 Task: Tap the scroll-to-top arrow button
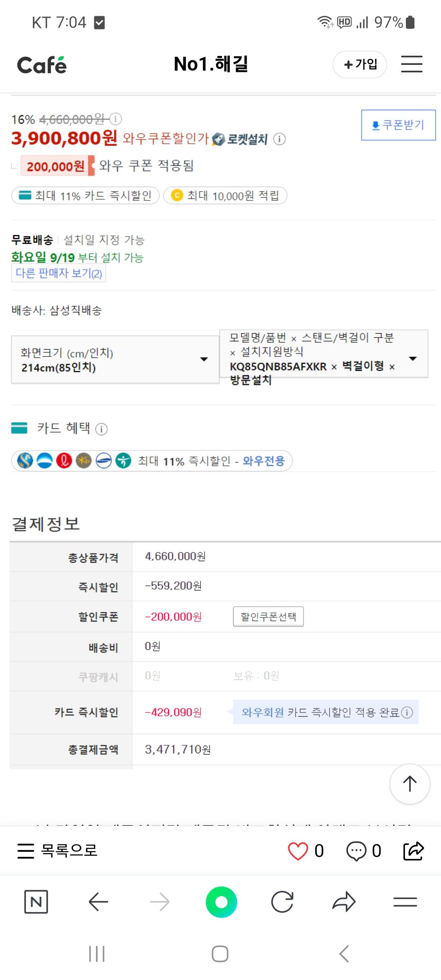[410, 784]
